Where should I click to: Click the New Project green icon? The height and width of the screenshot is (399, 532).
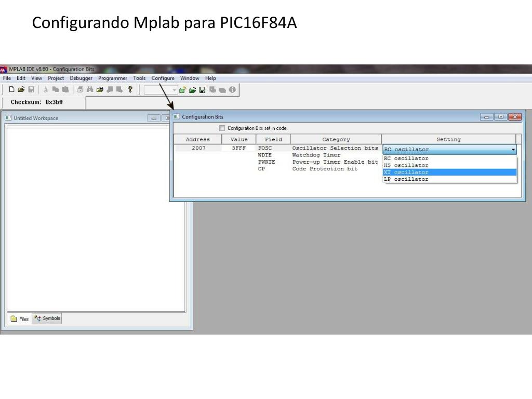pos(182,90)
